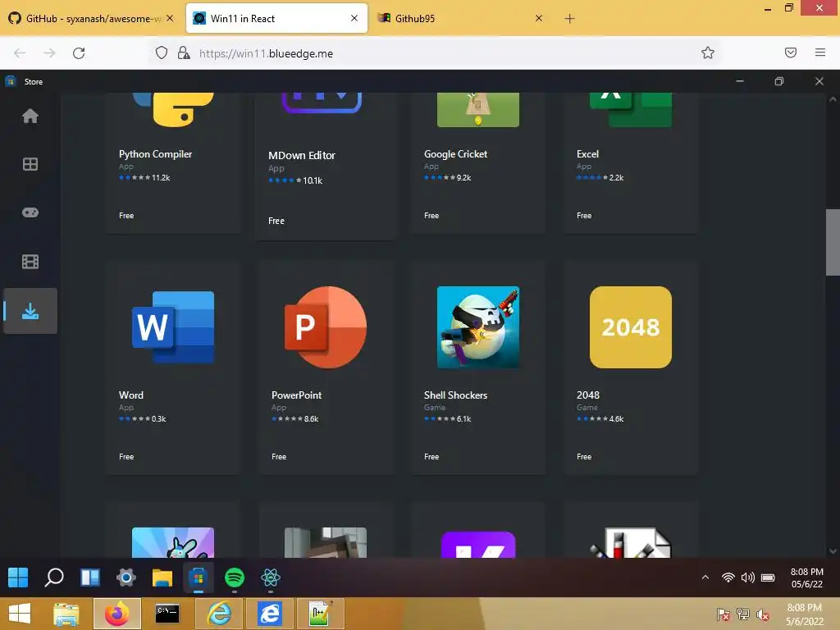The width and height of the screenshot is (840, 630).
Task: Select the Win11 in React tab
Action: (276, 18)
